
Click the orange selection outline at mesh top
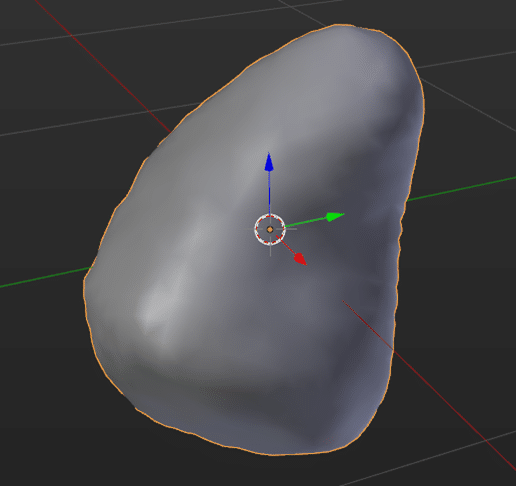pyautogui.click(x=343, y=24)
